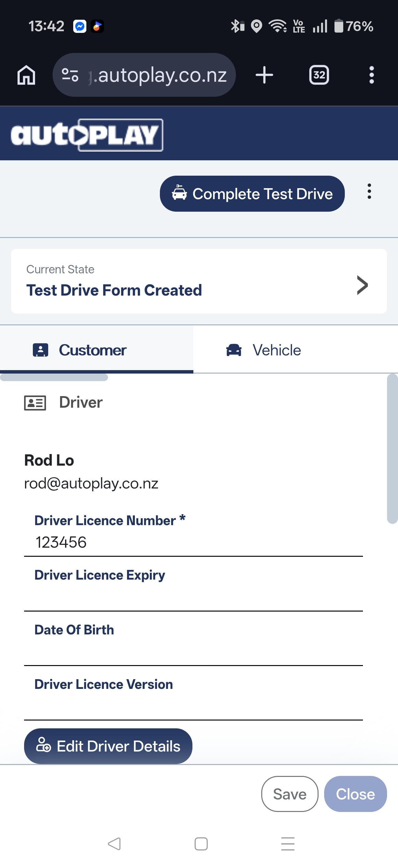
Task: Open site settings icon in address bar
Action: (x=70, y=75)
